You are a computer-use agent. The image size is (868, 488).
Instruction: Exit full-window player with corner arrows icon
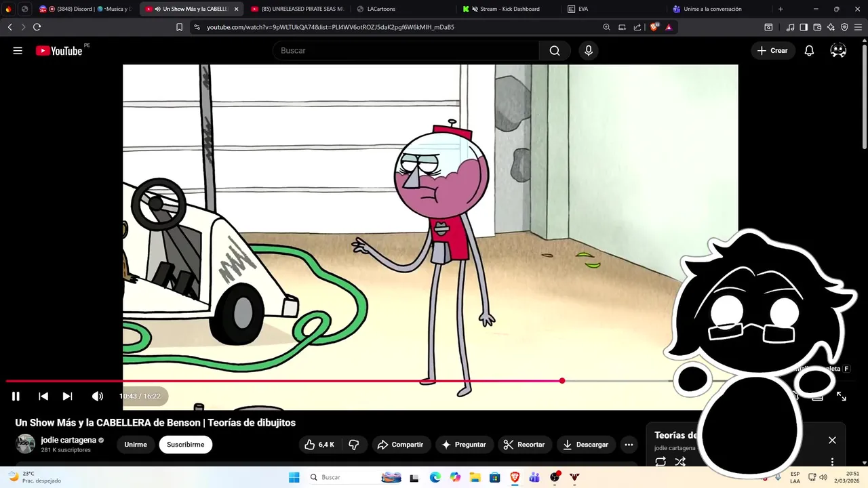point(842,396)
